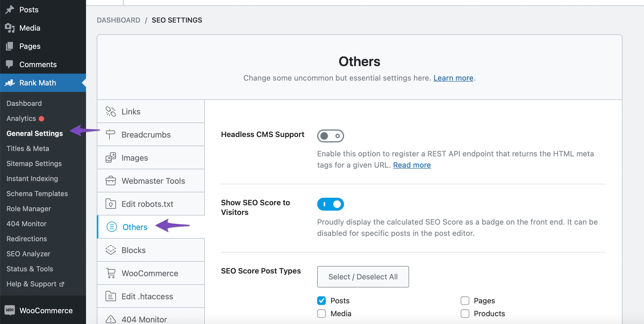Enable the Posts checkbox under SEO Score Post Types
Viewport: 644px width, 324px height.
pos(321,300)
